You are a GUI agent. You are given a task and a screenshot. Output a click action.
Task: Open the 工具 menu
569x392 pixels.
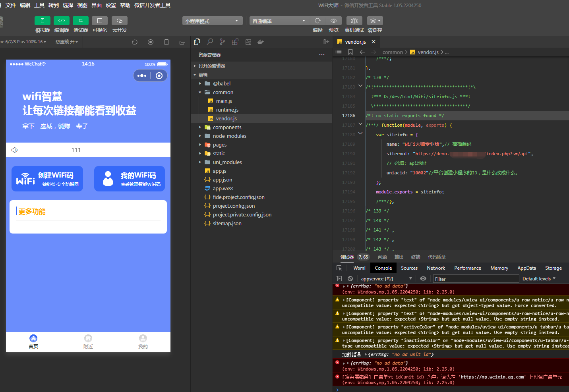tap(39, 5)
